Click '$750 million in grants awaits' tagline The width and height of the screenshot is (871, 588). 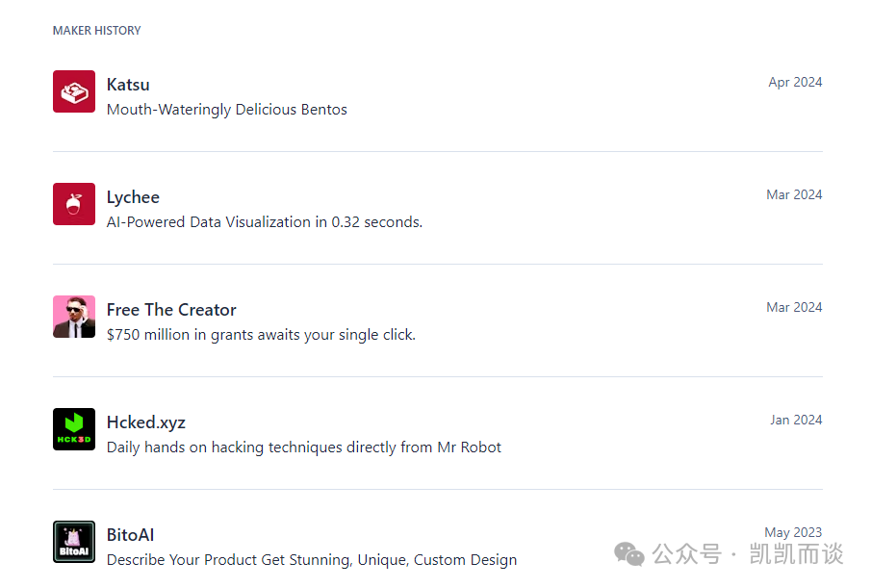point(261,335)
